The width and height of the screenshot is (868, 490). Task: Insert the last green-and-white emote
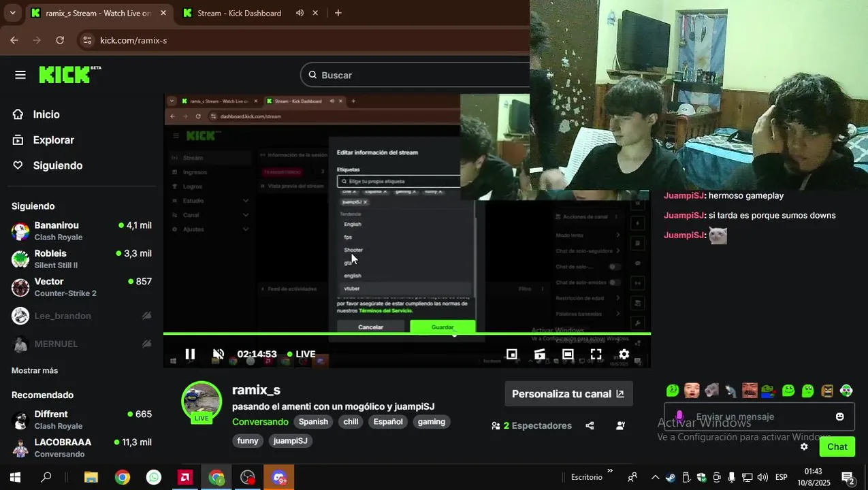pyautogui.click(x=846, y=391)
